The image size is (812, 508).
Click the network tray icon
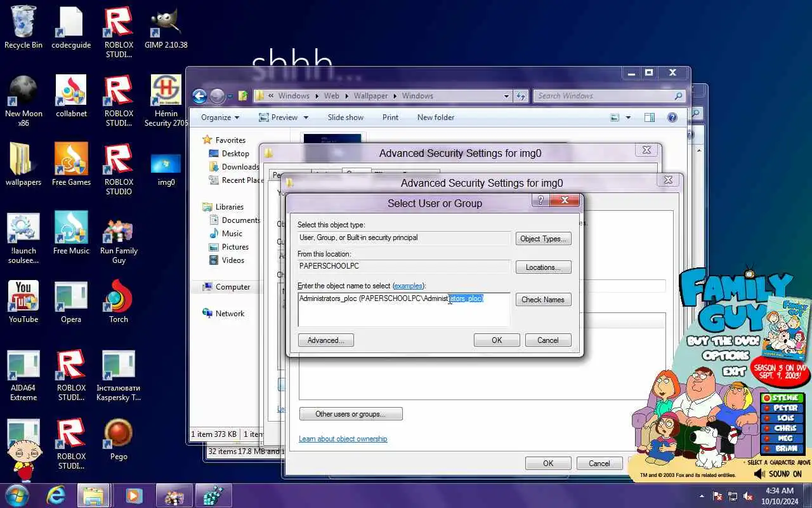(733, 496)
